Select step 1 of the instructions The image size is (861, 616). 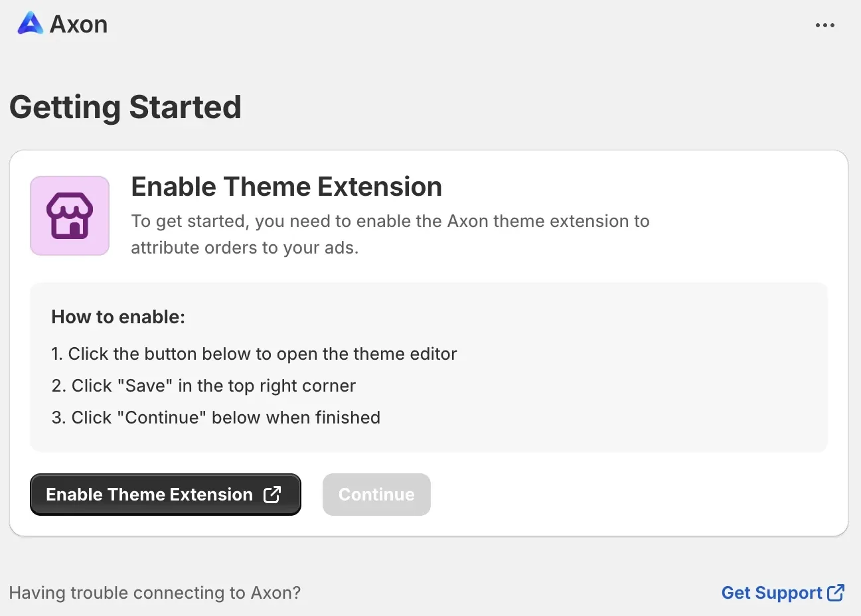tap(254, 353)
